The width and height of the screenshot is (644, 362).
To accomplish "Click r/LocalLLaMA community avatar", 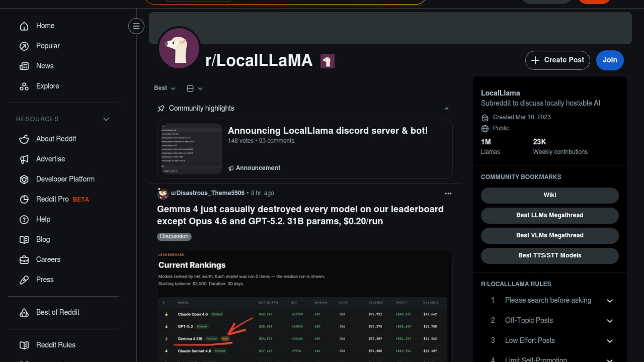I will click(179, 48).
